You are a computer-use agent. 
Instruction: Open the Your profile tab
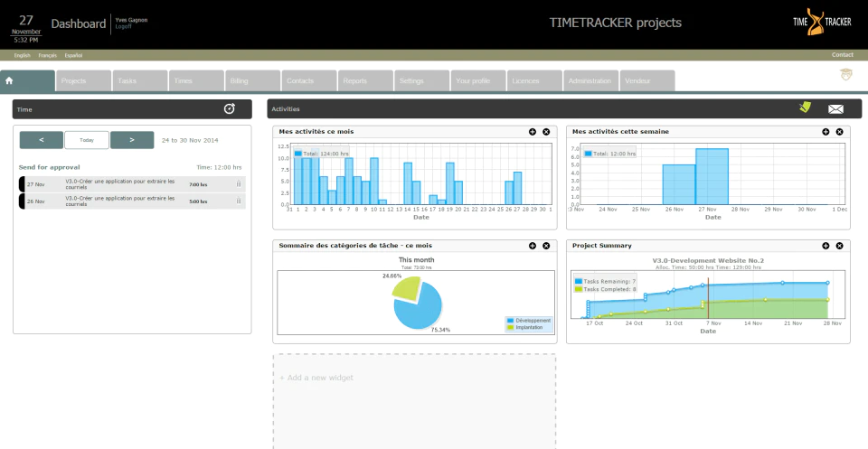point(478,80)
